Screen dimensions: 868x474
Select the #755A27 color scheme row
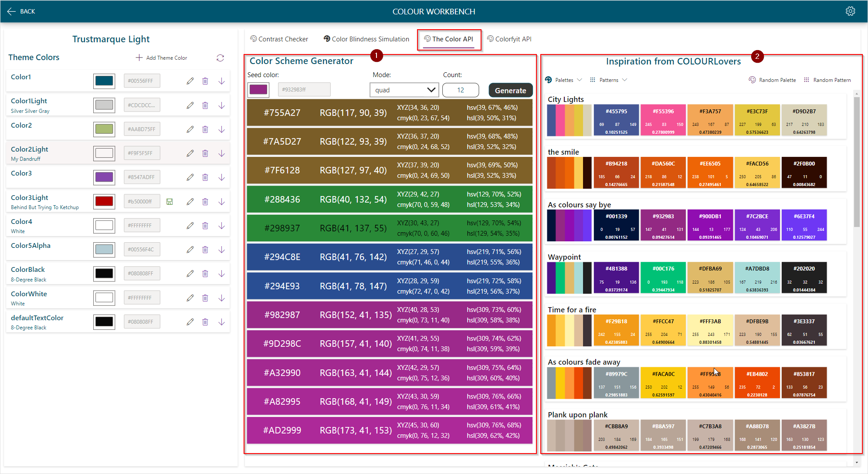tap(390, 113)
